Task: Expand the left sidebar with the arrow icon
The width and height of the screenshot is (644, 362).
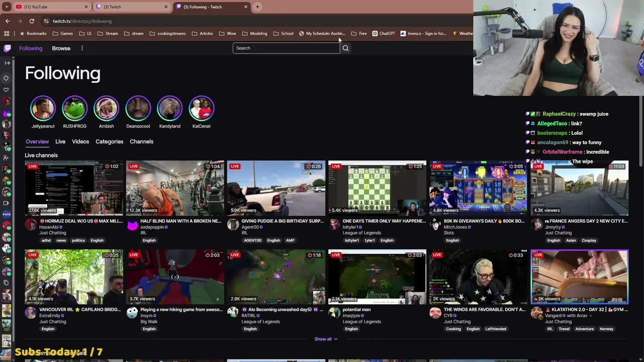Action: (x=7, y=63)
